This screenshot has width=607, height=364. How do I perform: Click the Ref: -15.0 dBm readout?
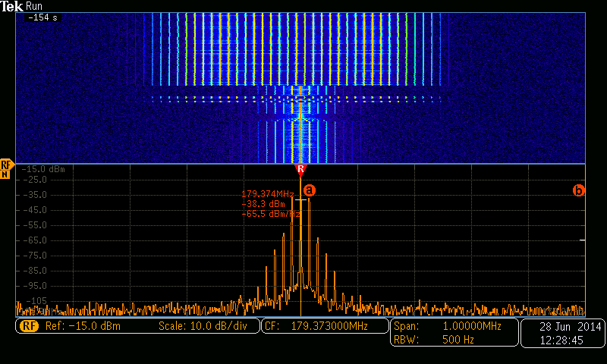(x=83, y=326)
